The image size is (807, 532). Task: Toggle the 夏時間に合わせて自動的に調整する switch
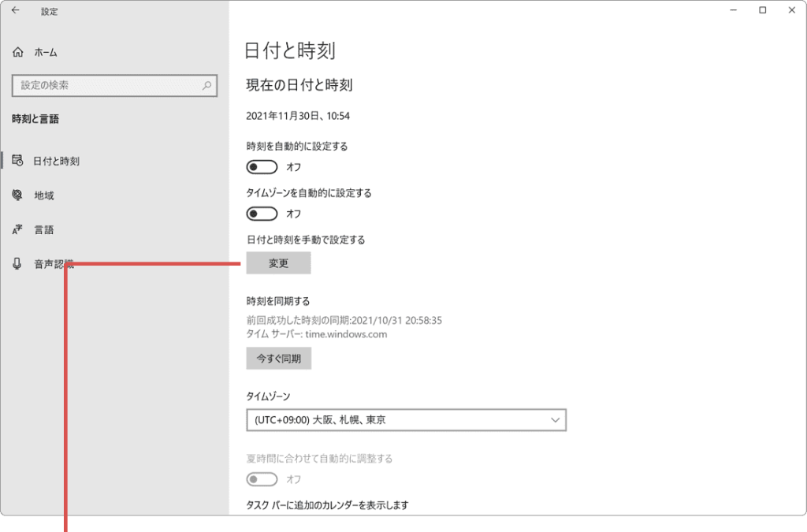pos(262,479)
